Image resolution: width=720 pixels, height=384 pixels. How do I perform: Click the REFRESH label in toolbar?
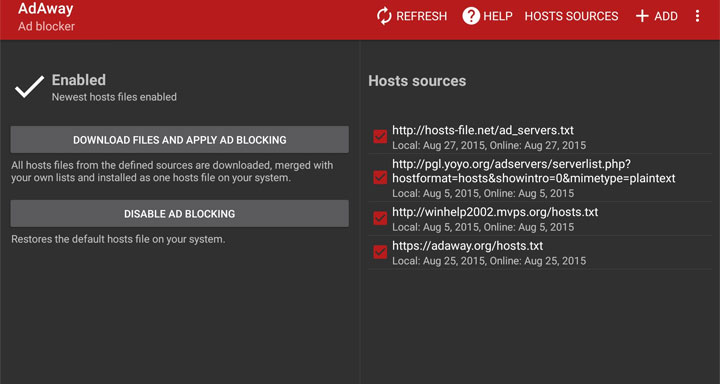pos(422,16)
